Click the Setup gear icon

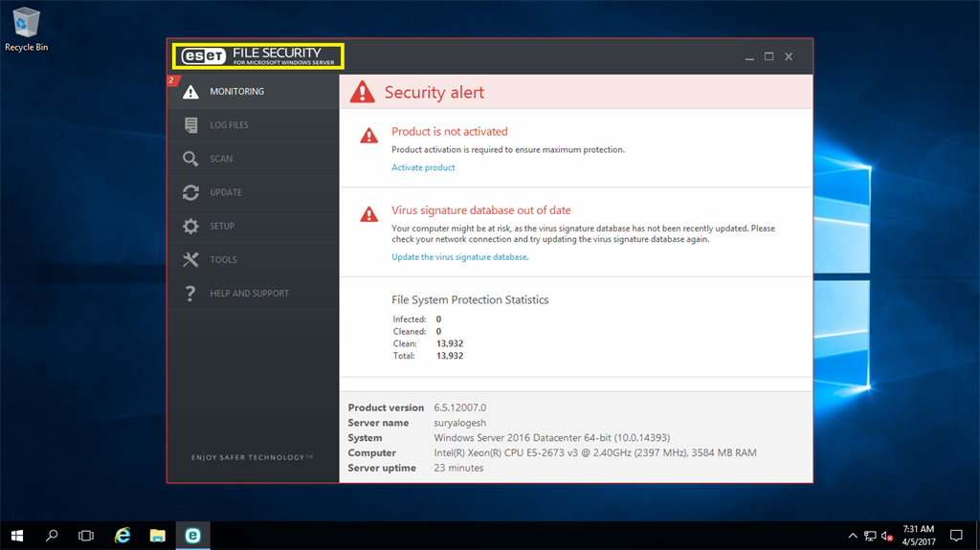(190, 226)
